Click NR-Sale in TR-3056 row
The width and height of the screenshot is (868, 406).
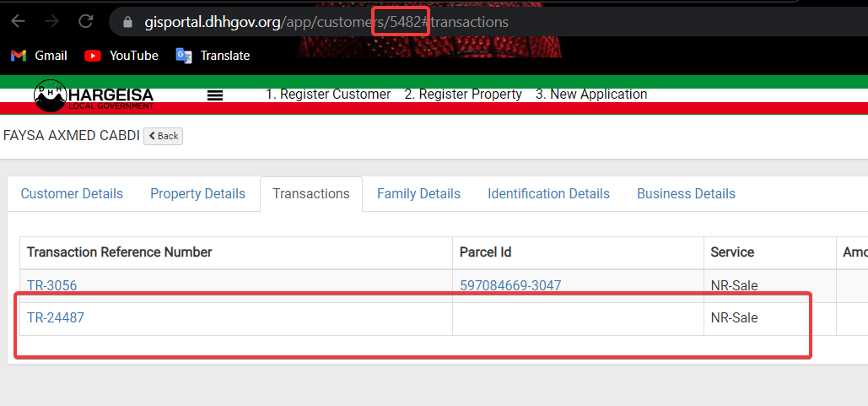[x=734, y=286]
